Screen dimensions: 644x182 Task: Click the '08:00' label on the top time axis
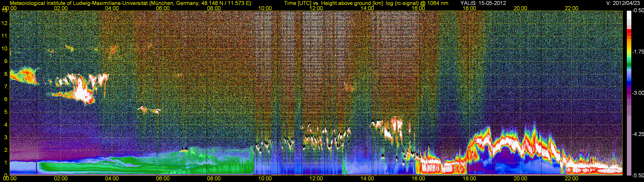tap(214, 8)
